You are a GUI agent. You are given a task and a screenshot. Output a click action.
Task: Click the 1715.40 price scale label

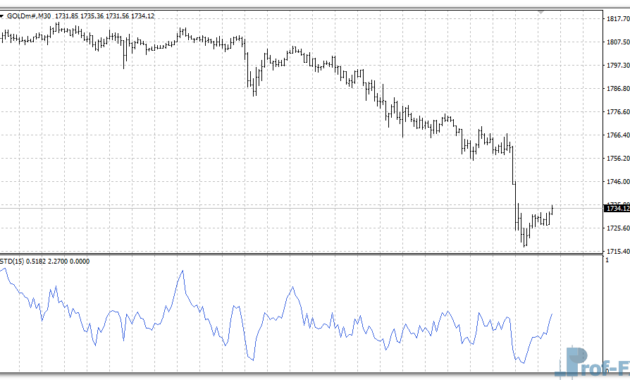618,251
